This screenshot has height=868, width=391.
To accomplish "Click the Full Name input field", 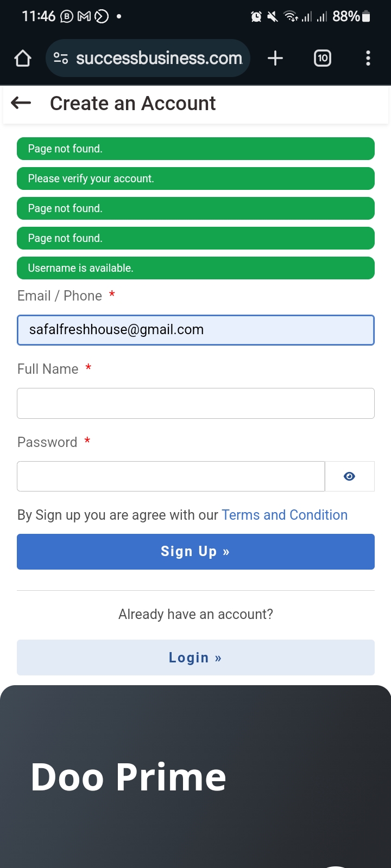I will click(195, 403).
